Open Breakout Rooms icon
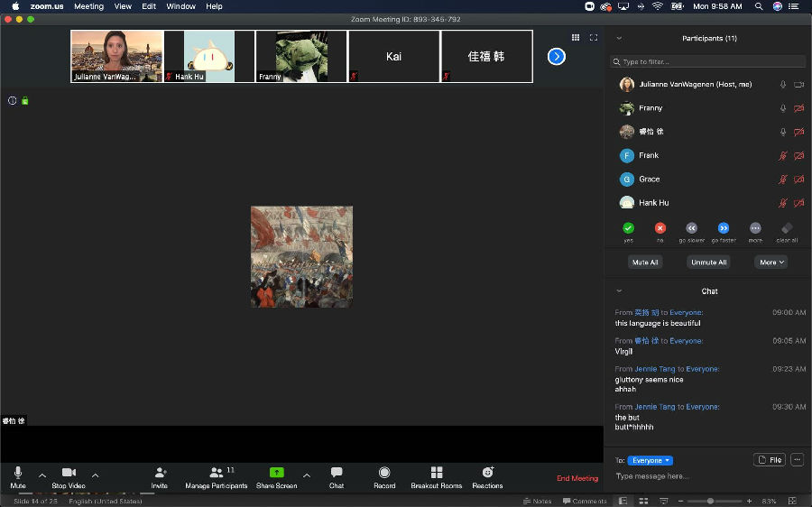This screenshot has height=507, width=812. pos(437,473)
